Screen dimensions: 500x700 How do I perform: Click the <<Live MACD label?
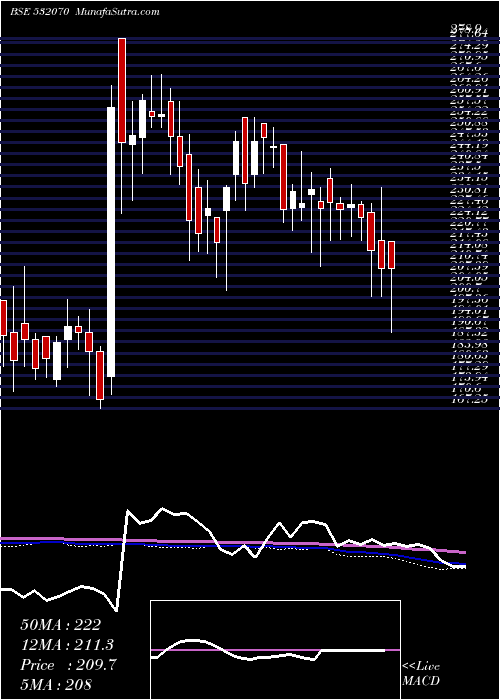point(421,674)
